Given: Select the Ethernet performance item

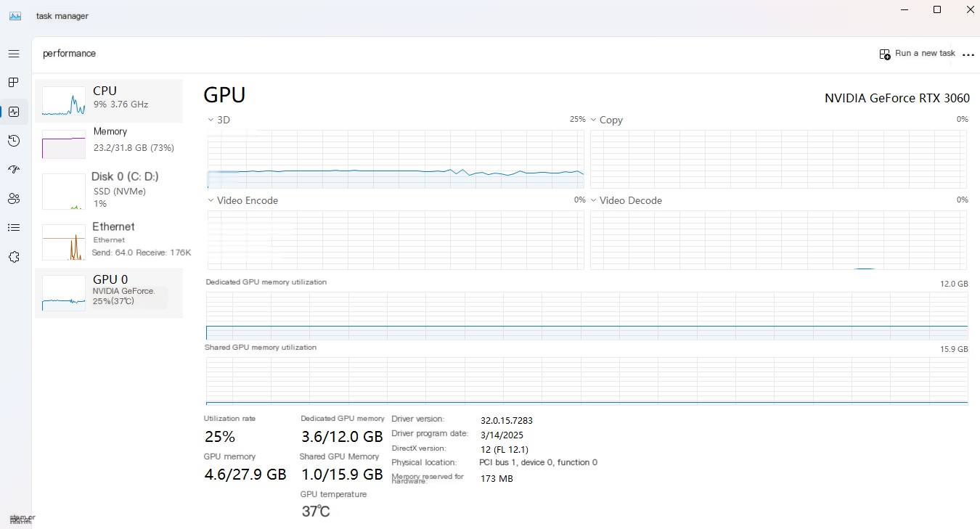Looking at the screenshot, I should pos(109,242).
